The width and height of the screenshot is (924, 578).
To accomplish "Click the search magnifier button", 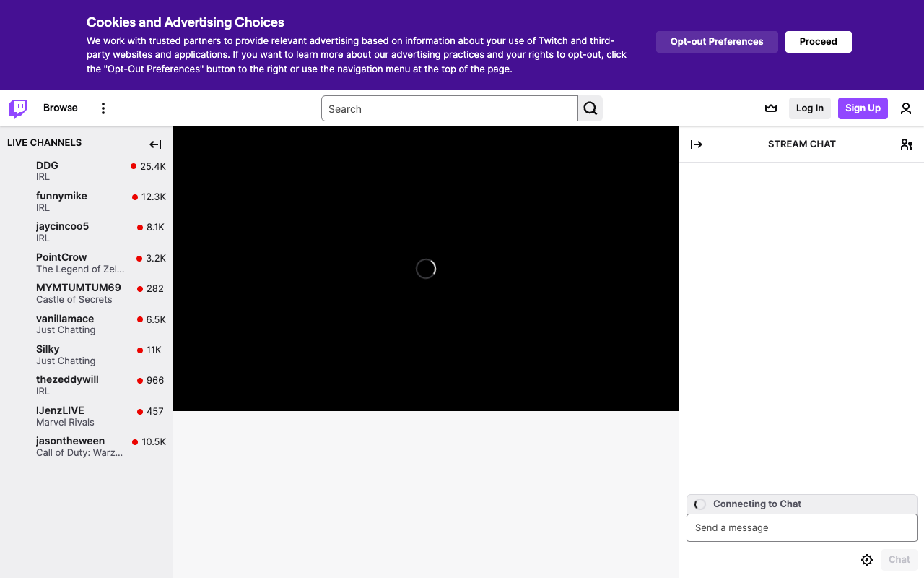I will (x=590, y=108).
